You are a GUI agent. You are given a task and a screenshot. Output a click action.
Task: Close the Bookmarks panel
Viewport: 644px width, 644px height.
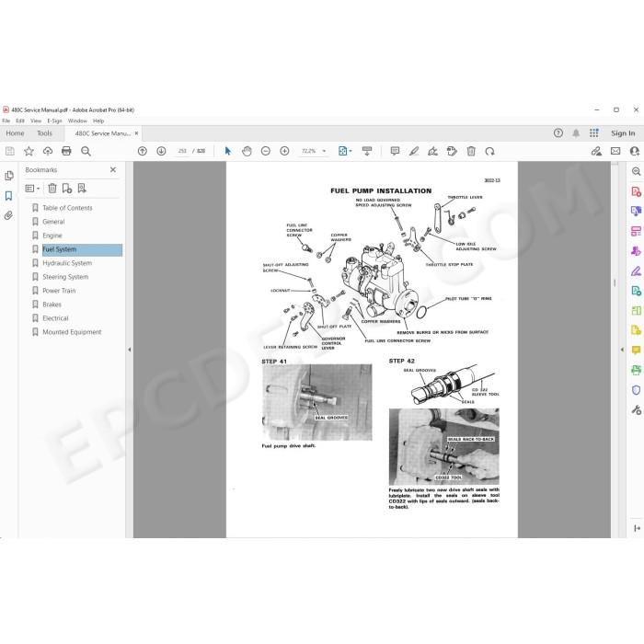pyautogui.click(x=113, y=169)
